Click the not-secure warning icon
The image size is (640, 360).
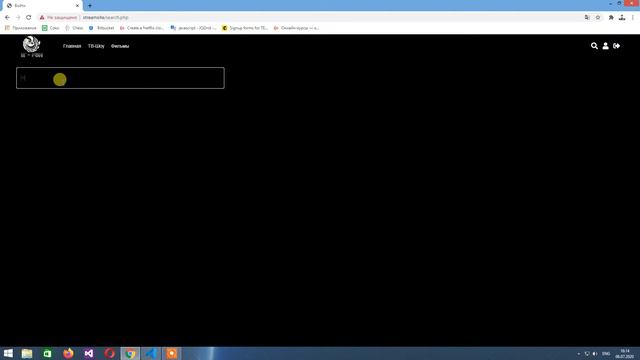click(x=42, y=18)
